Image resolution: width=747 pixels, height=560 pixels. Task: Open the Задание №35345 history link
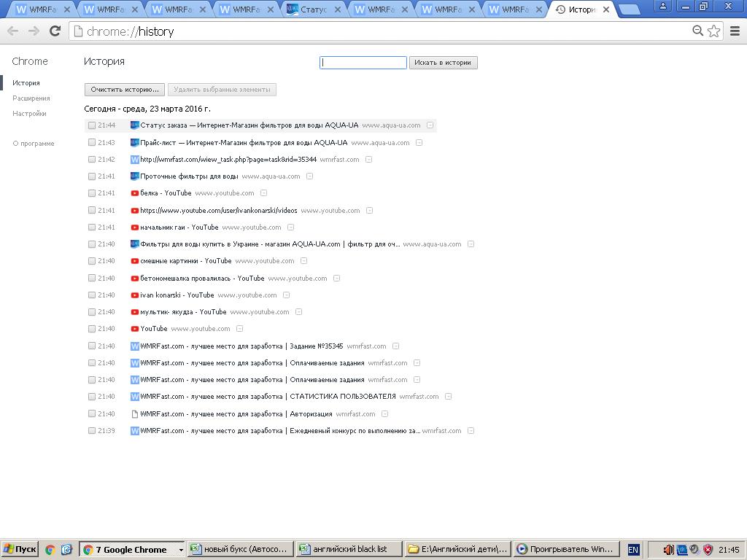click(241, 346)
